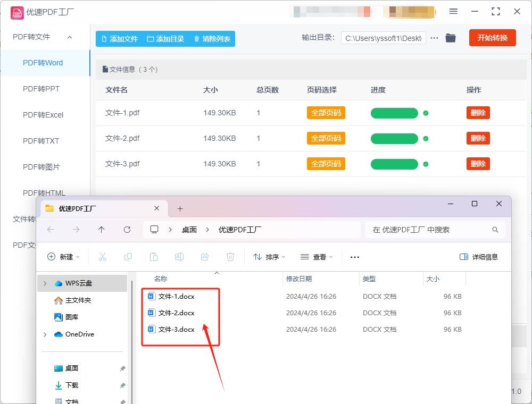
Task: Click the three-dots browse output path button
Action: point(434,38)
